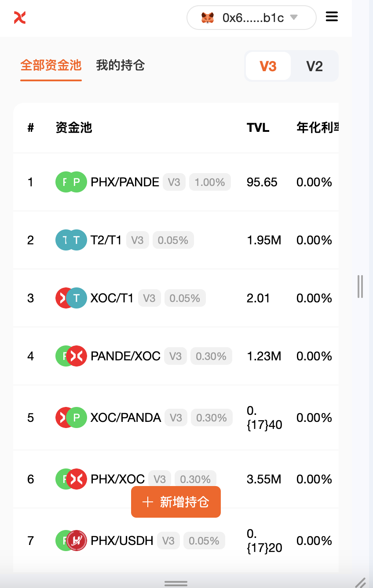This screenshot has width=373, height=588.
Task: Select the 全部资金池 tab
Action: 51,66
